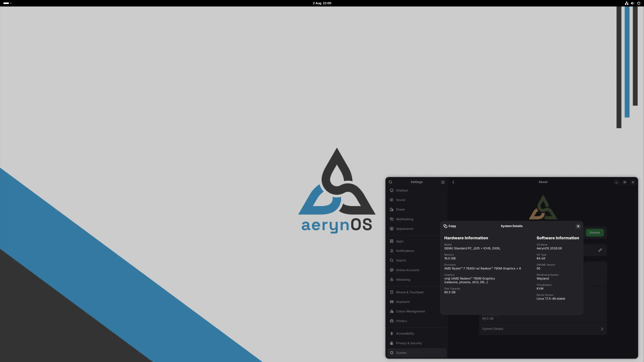Click the AMD Ryzen 7 7840U processor value

pos(482,268)
